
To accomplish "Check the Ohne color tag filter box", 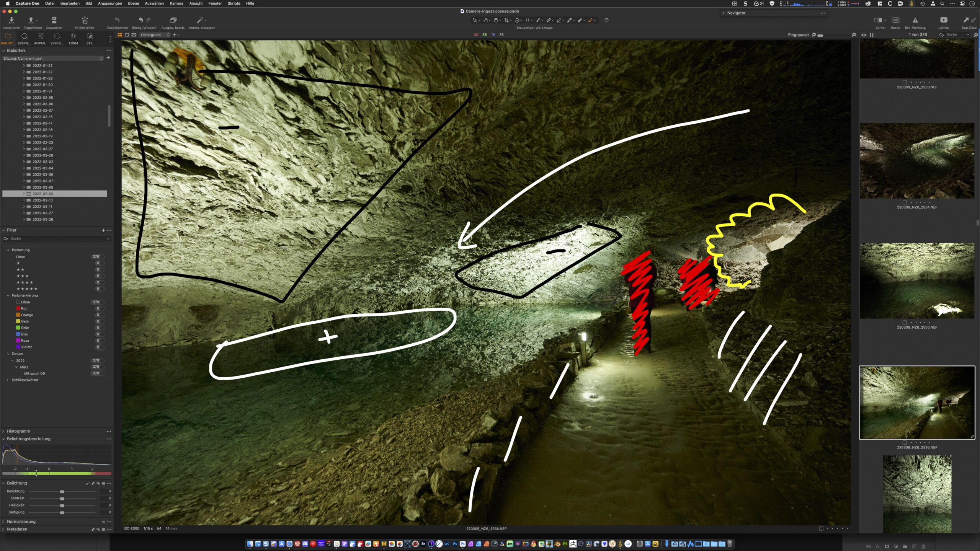I will pos(18,302).
